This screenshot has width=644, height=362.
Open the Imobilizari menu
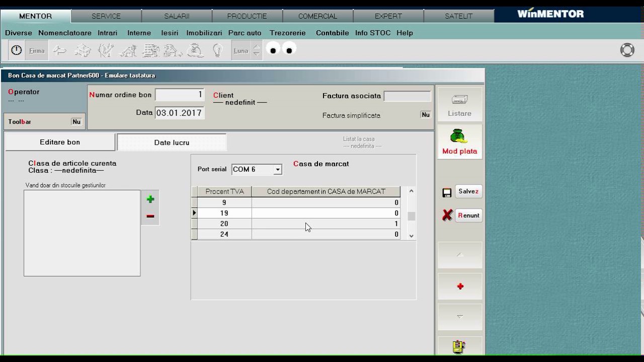tap(204, 33)
